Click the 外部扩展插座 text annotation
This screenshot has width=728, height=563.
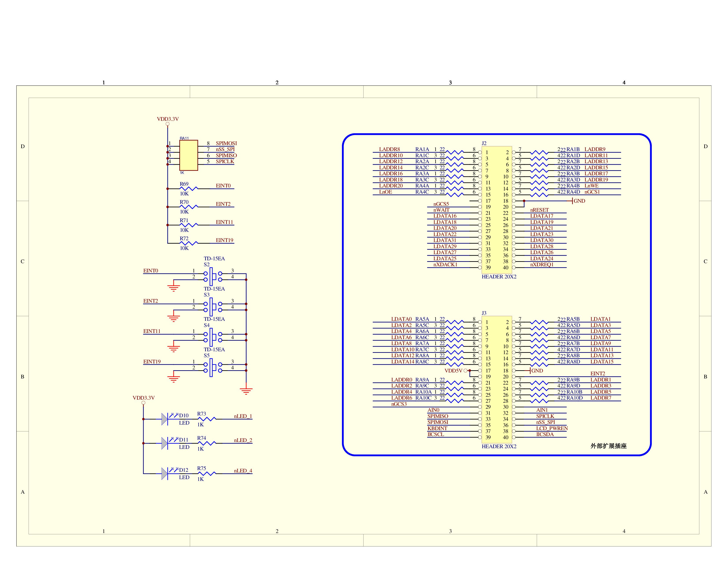point(608,446)
